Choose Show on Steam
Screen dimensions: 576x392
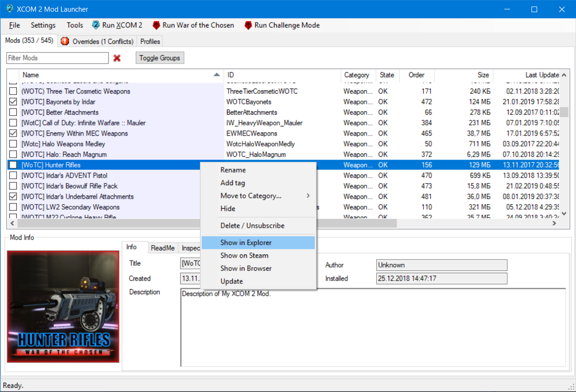[x=258, y=255]
